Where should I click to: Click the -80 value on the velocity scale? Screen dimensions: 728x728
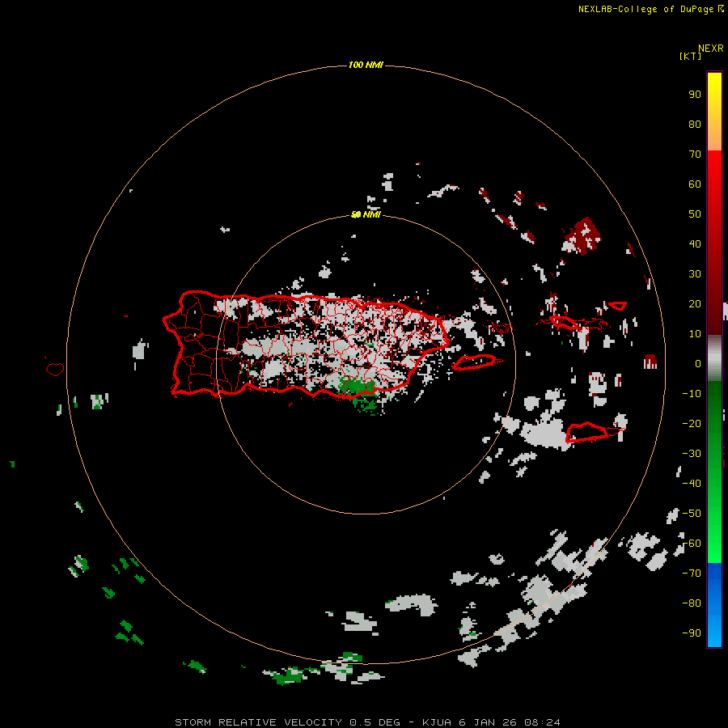click(x=692, y=603)
